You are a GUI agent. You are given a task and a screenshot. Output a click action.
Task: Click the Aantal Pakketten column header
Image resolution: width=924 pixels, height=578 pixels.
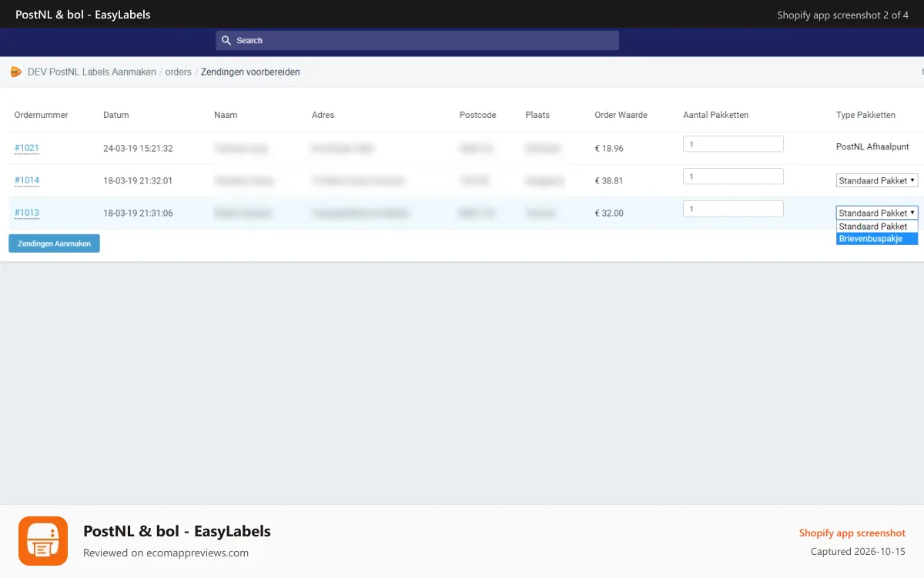(x=716, y=115)
